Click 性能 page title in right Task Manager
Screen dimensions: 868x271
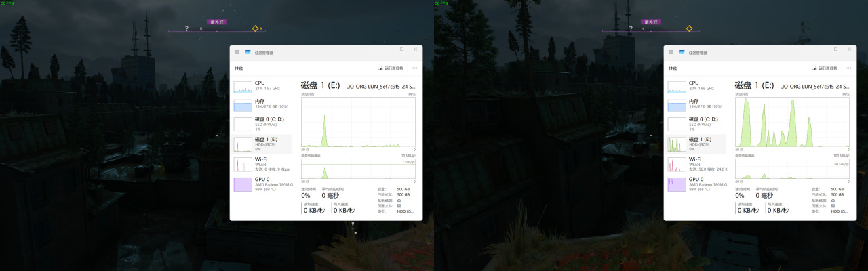(x=673, y=68)
